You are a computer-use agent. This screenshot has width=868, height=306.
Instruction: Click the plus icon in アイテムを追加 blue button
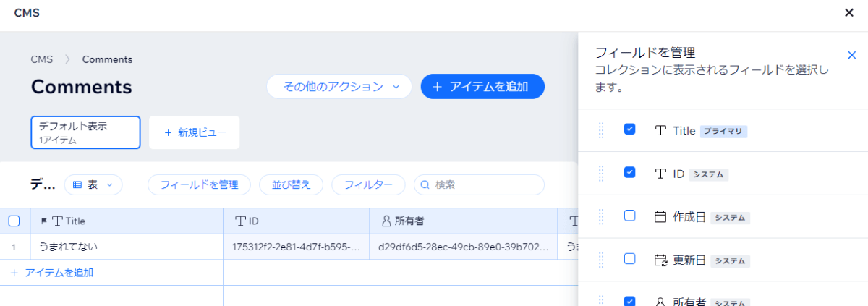tap(437, 87)
